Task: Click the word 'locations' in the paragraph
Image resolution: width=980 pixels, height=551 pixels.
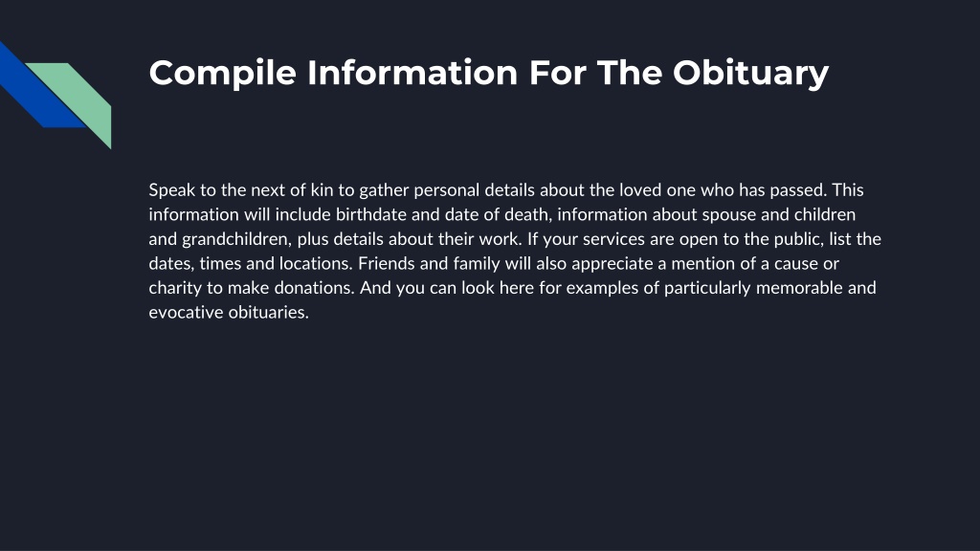Action: [x=315, y=264]
